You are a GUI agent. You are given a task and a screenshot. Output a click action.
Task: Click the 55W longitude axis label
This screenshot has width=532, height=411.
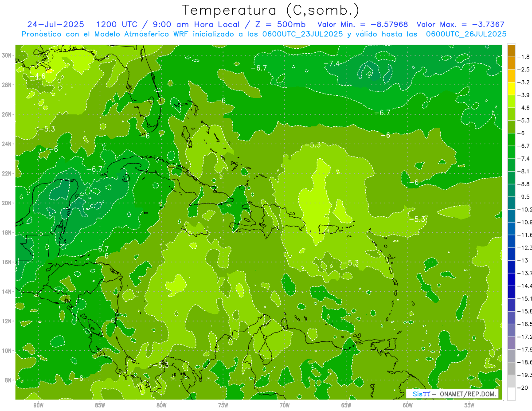[x=469, y=405]
